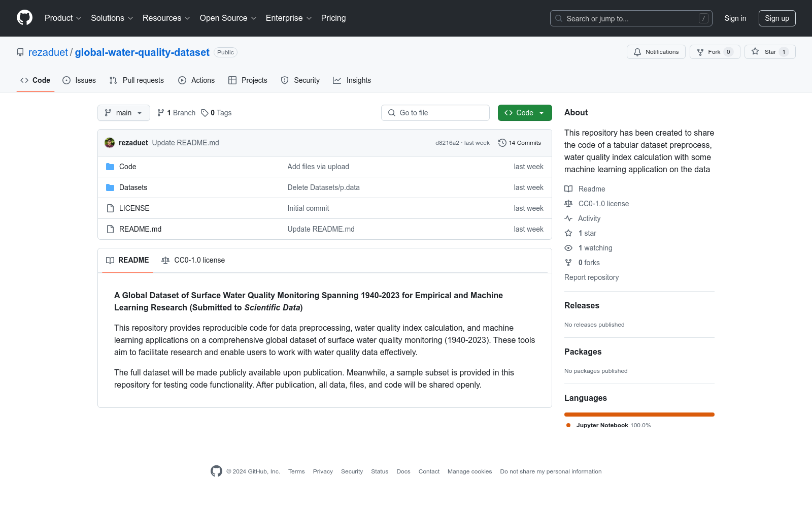Click the orange Jupyter Notebook language bar
812x508 pixels.
[639, 415]
